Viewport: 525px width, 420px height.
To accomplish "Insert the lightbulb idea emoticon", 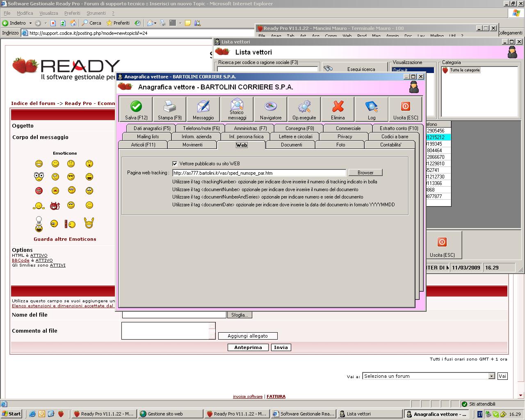I will click(39, 224).
